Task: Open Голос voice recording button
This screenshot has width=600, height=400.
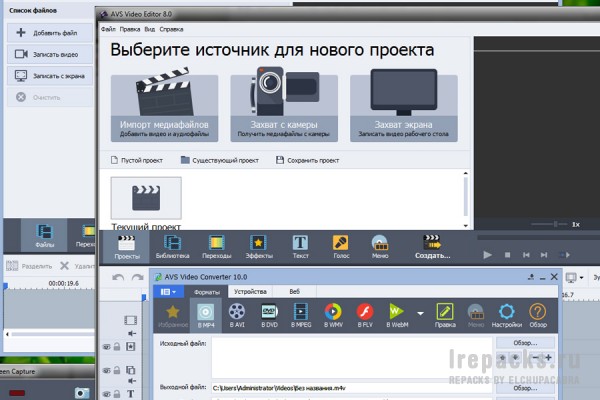Action: (x=341, y=247)
